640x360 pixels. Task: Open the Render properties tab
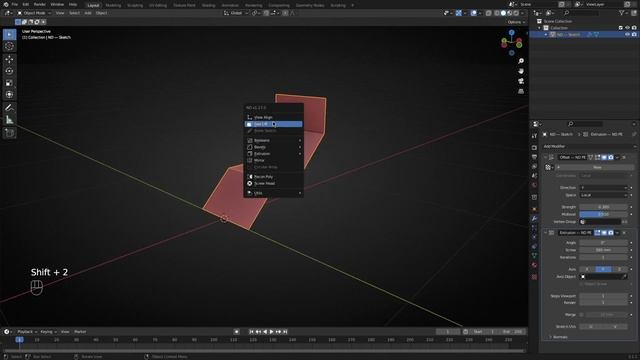[534, 147]
